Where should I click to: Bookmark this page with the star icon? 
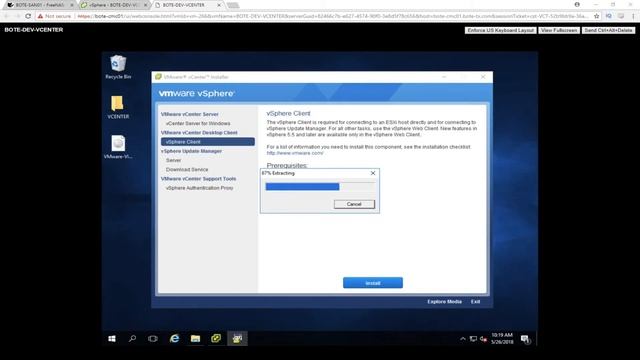coord(596,16)
